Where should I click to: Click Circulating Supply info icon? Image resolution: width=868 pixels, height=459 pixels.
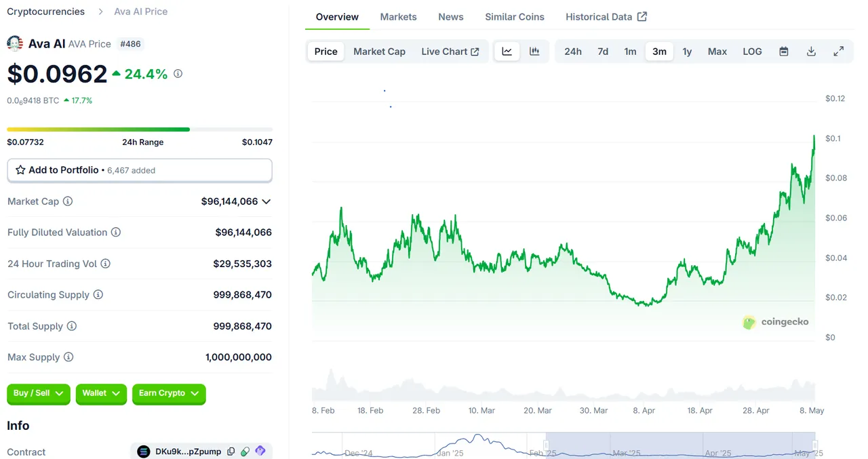(x=98, y=295)
